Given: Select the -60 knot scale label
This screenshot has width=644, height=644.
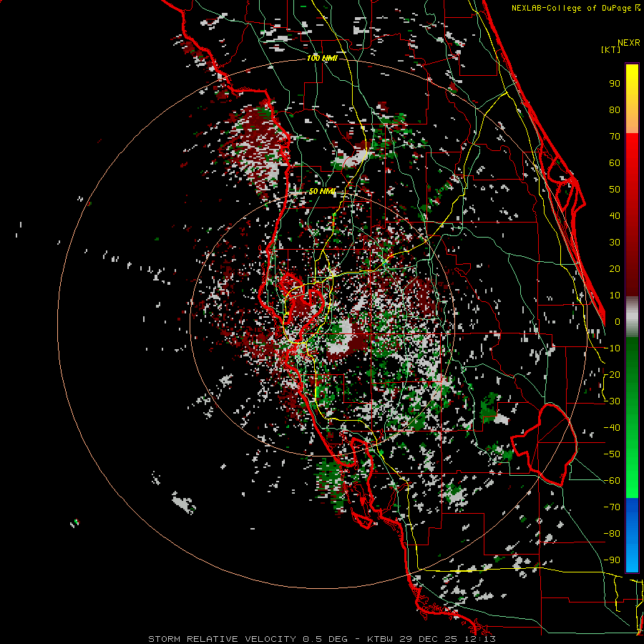Looking at the screenshot, I should pyautogui.click(x=612, y=481).
